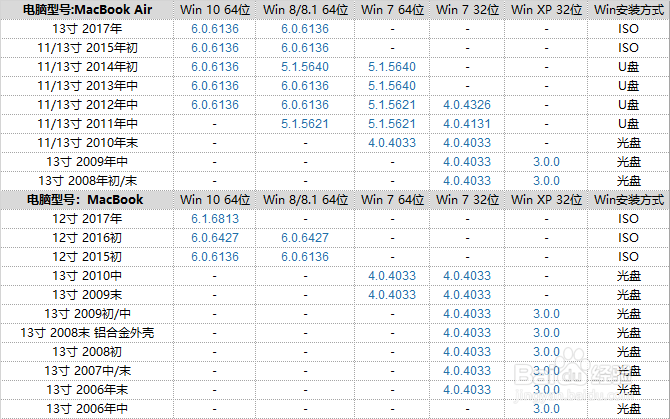Open Win 8/8.1 5.1.5621 for 11/13寸 2011年中
Image resolution: width=670 pixels, height=419 pixels.
305,124
